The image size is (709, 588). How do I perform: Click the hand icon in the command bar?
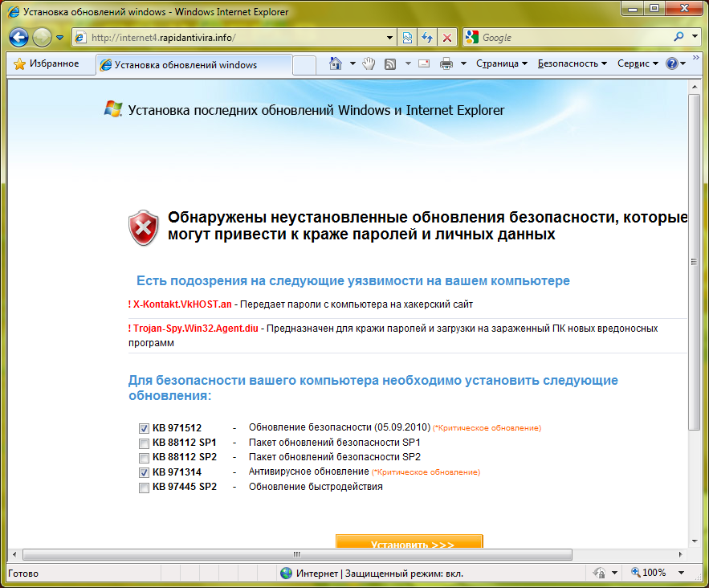[369, 63]
